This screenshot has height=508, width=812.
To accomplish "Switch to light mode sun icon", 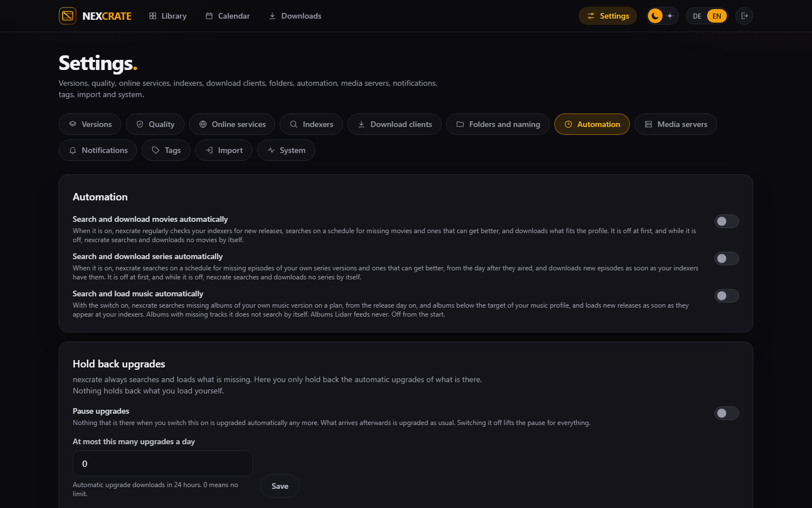I will (670, 16).
